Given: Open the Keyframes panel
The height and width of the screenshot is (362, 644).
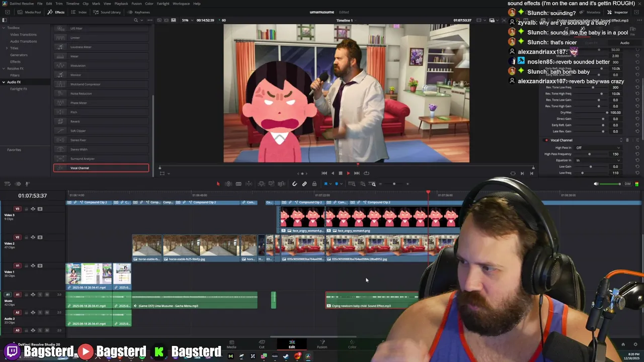Looking at the screenshot, I should pos(139,12).
